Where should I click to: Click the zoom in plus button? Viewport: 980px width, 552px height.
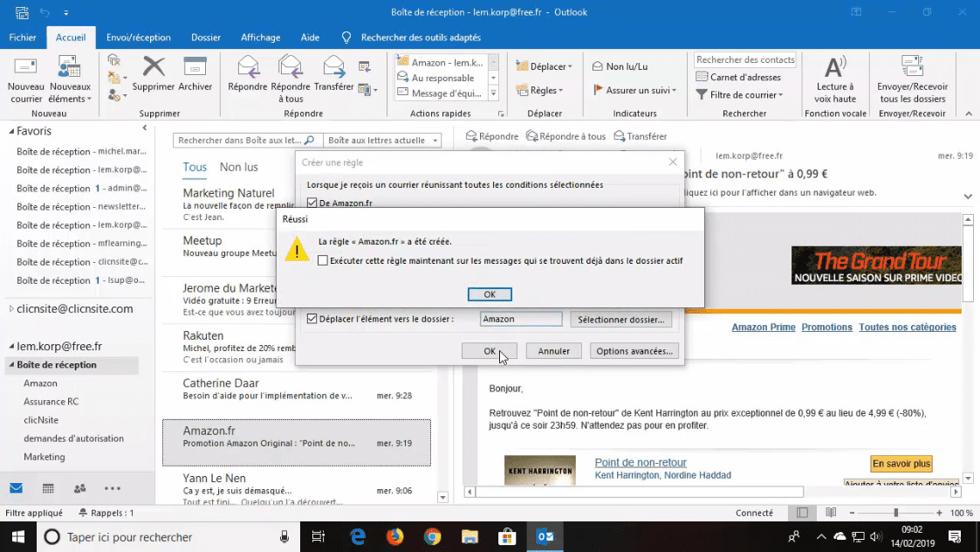(939, 513)
